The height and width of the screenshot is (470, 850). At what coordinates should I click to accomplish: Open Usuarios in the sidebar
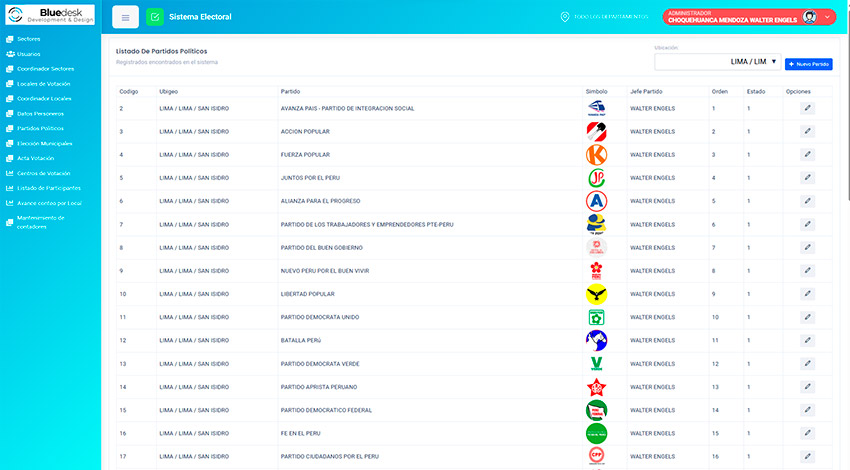(29, 53)
